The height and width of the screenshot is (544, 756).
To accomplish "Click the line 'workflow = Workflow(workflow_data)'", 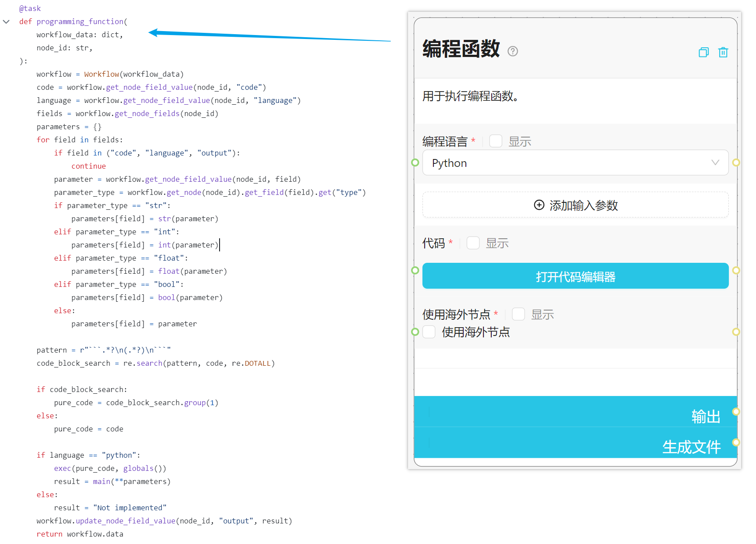I will pyautogui.click(x=110, y=74).
